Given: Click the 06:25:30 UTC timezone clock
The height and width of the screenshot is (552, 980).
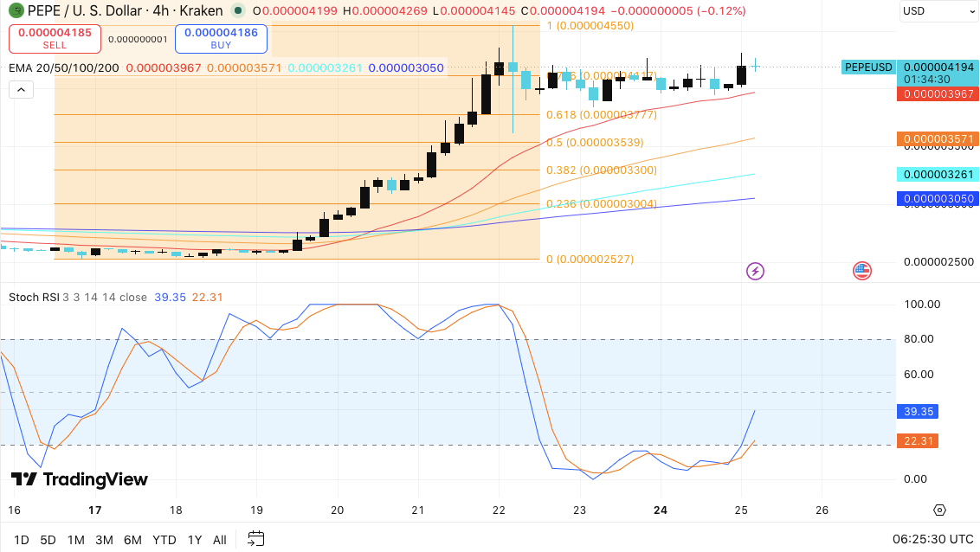Looking at the screenshot, I should tap(932, 540).
